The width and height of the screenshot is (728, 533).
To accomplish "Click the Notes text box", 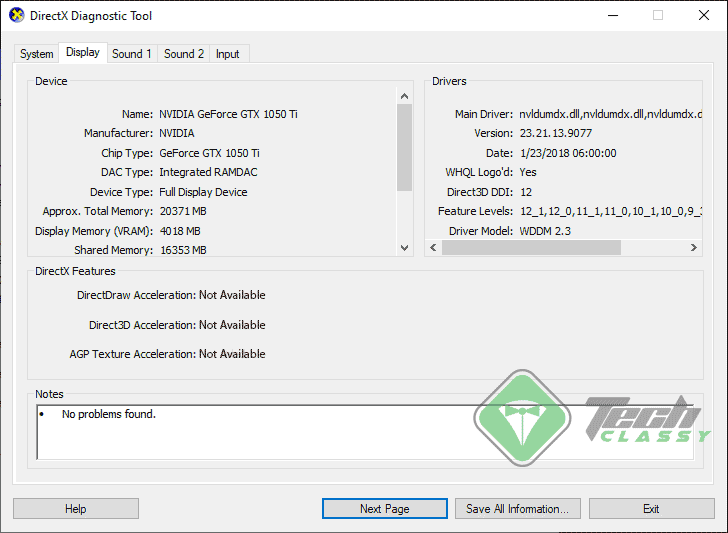I will click(x=365, y=432).
